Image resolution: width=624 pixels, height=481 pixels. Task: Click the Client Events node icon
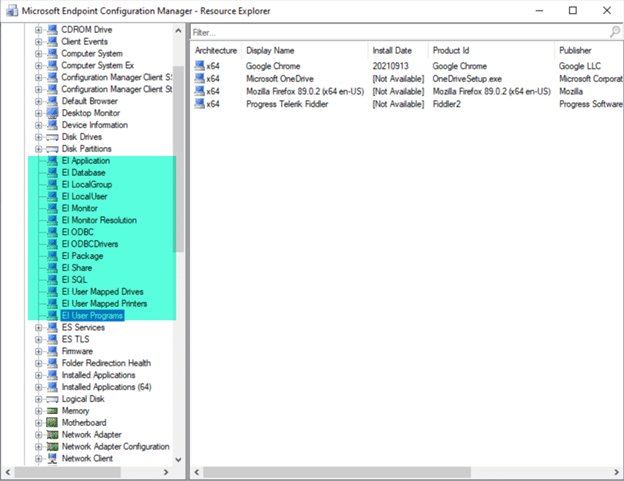(x=52, y=41)
